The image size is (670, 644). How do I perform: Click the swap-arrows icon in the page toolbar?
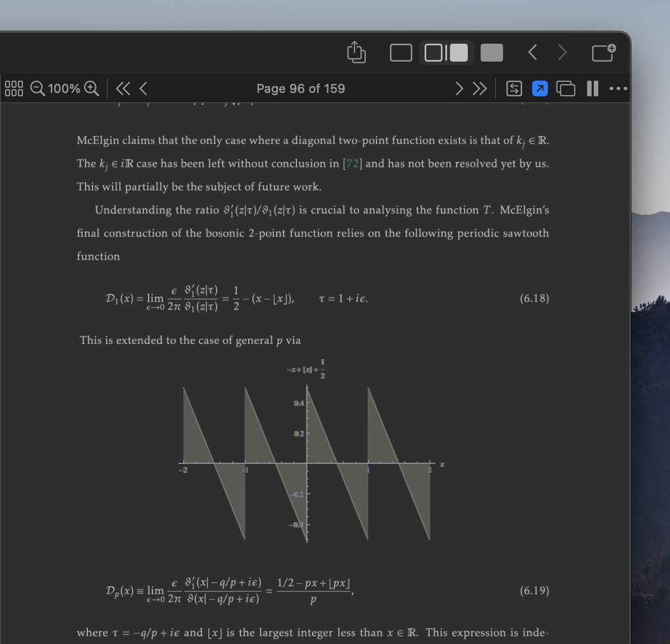click(514, 88)
